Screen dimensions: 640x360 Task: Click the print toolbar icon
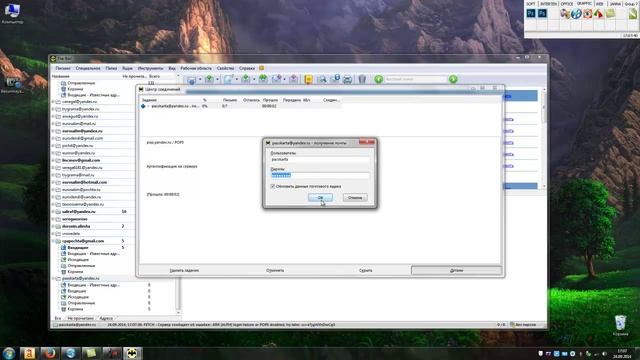pyautogui.click(x=347, y=79)
